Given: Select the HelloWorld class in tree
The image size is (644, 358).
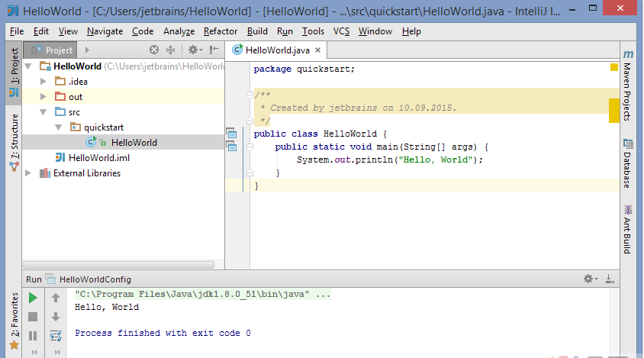Looking at the screenshot, I should (x=124, y=142).
